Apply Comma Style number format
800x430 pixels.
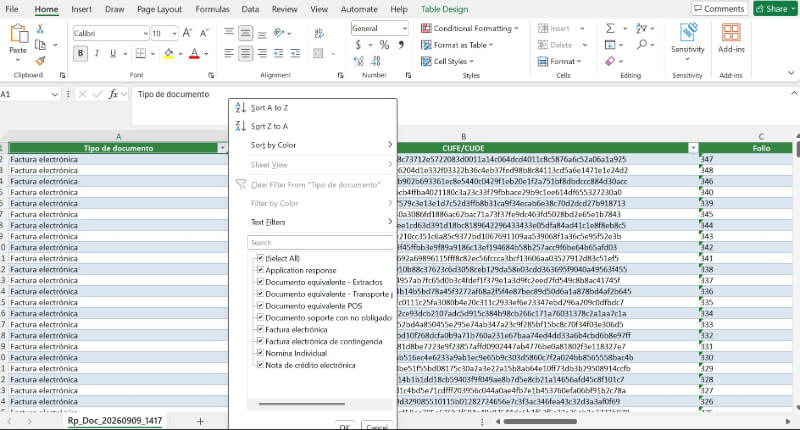tap(402, 45)
